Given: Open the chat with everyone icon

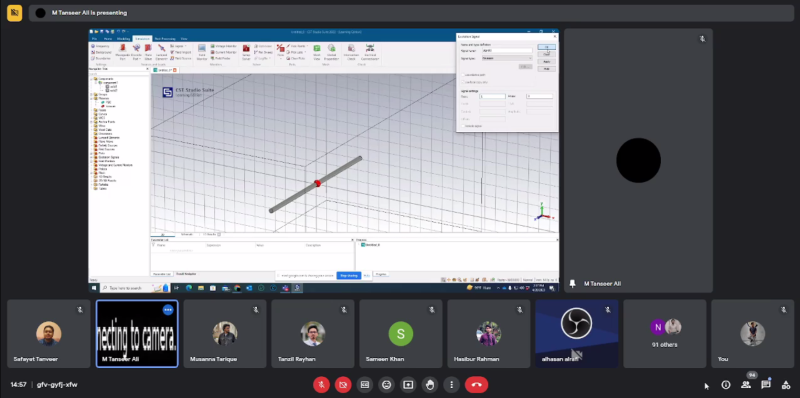Looking at the screenshot, I should (766, 385).
